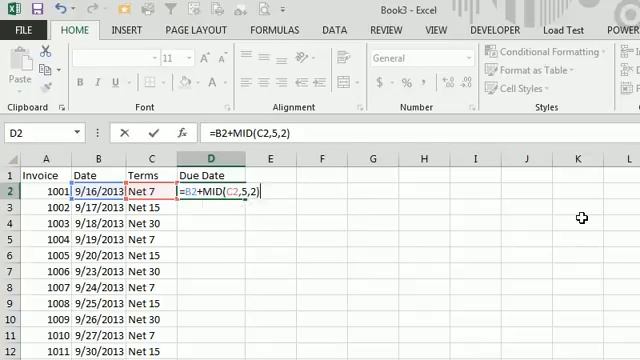Image resolution: width=640 pixels, height=360 pixels.
Task: Click the Align Right icon
Action: tap(281, 82)
